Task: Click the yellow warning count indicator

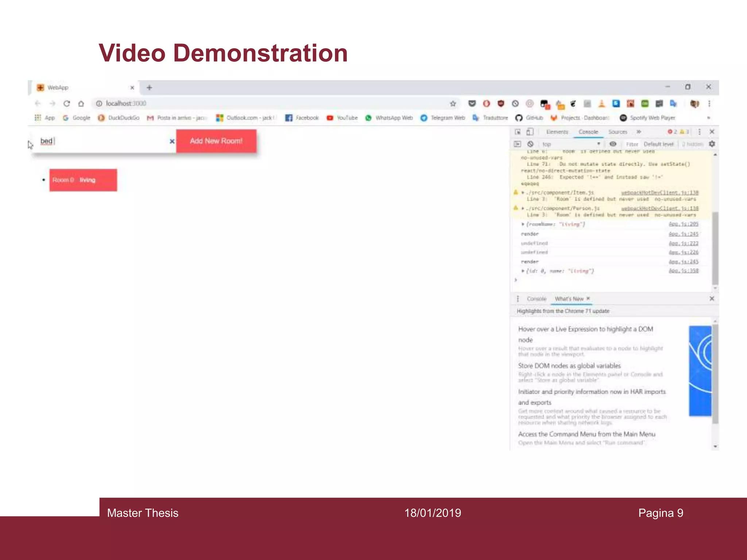Action: pyautogui.click(x=684, y=132)
